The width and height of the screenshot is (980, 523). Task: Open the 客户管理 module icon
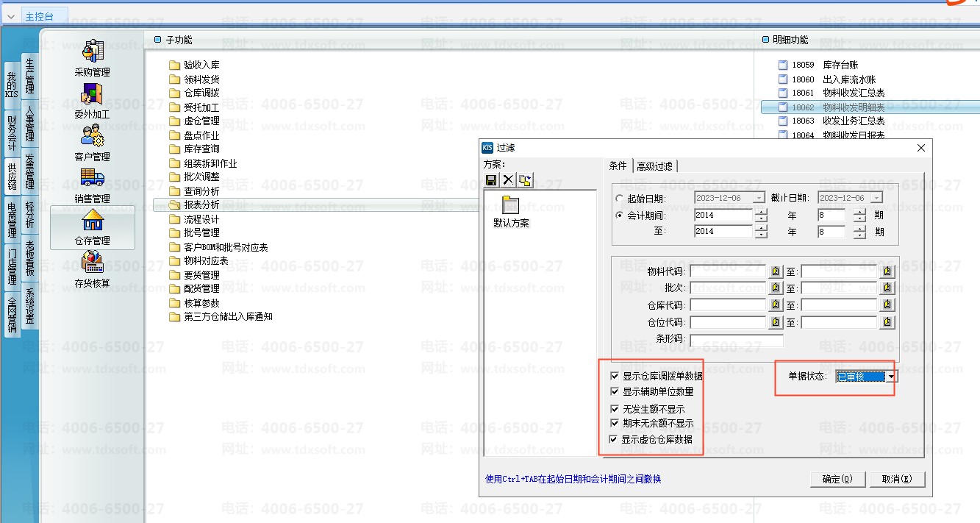click(93, 143)
